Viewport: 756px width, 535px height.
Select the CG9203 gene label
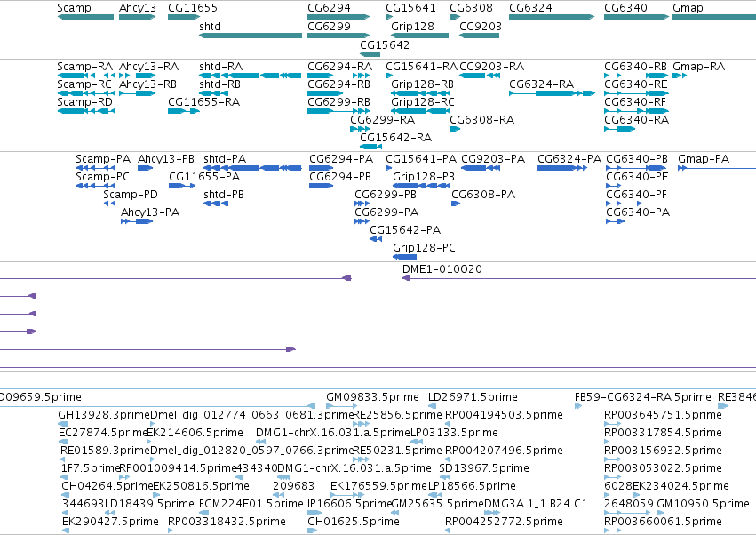[x=481, y=26]
